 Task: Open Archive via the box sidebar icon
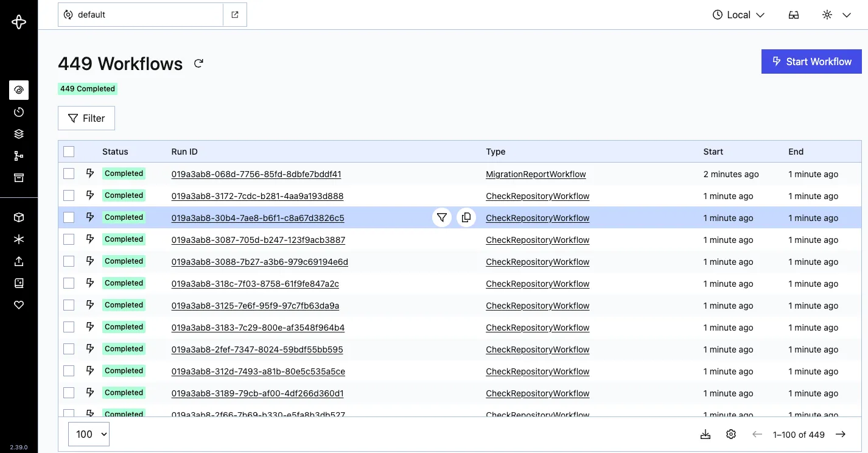19,178
